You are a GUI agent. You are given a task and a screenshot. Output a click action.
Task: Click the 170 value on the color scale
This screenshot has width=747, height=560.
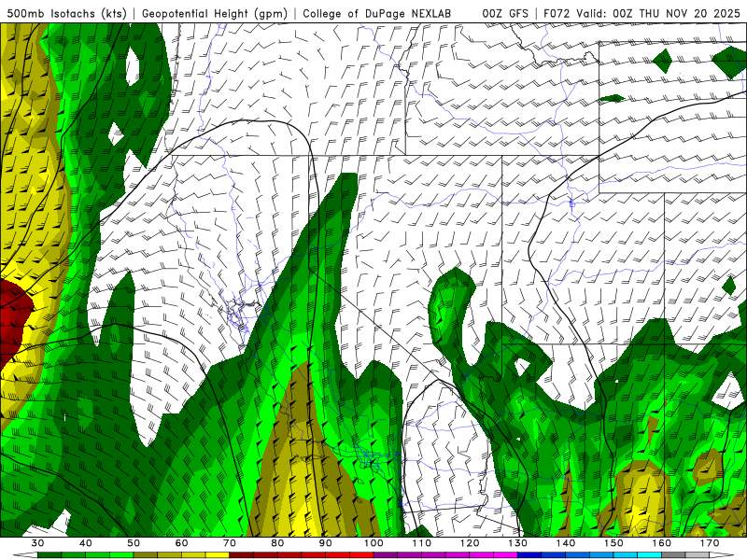coord(710,543)
